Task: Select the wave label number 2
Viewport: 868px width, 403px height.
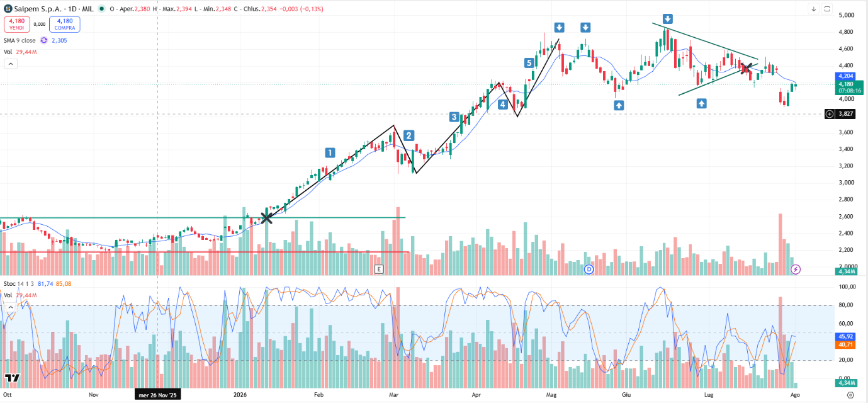Action: tap(409, 135)
